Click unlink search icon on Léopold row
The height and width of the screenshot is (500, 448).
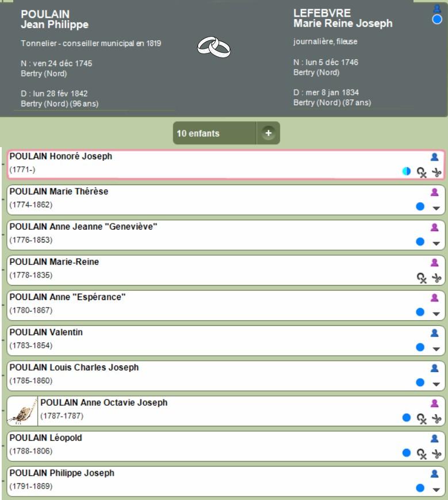pos(422,454)
